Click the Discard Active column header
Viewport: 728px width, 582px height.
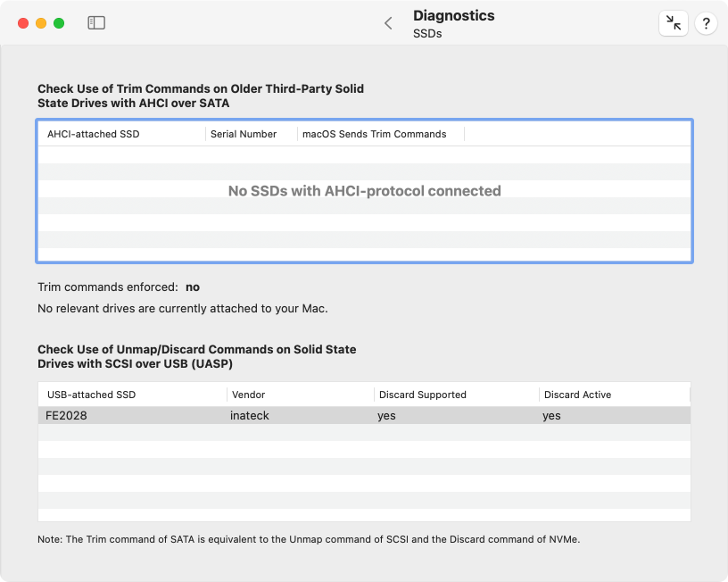[x=615, y=395]
